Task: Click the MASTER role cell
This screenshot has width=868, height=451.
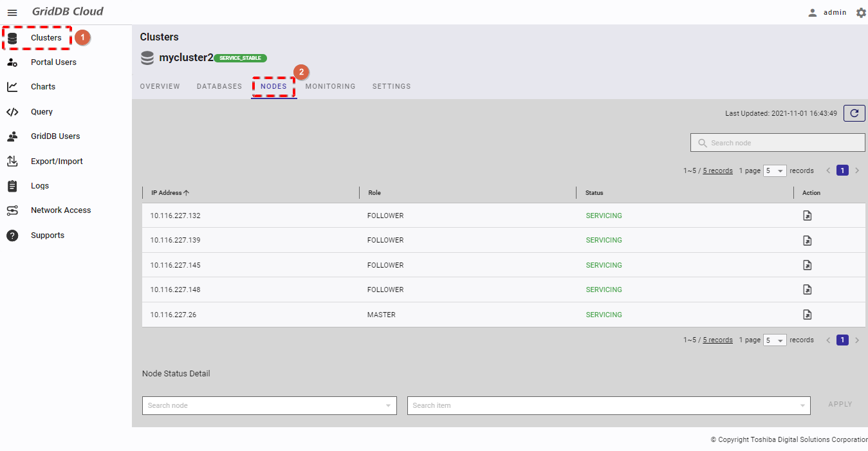Action: [x=382, y=315]
